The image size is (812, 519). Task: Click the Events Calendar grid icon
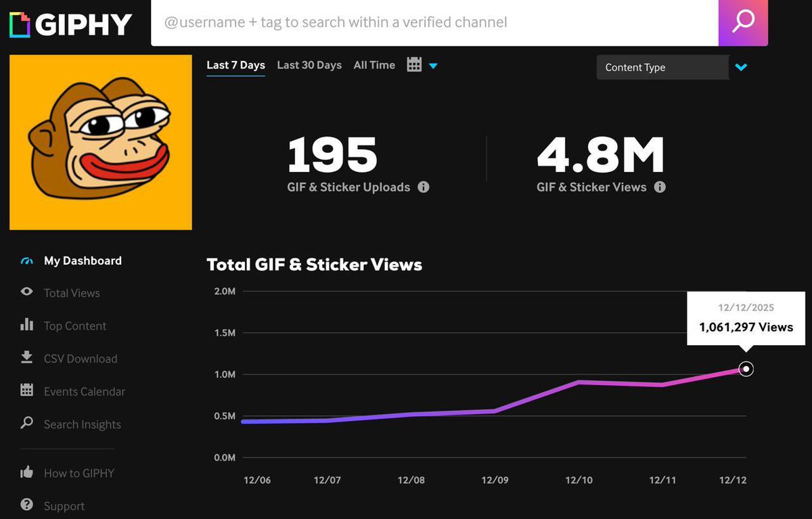[x=27, y=390]
